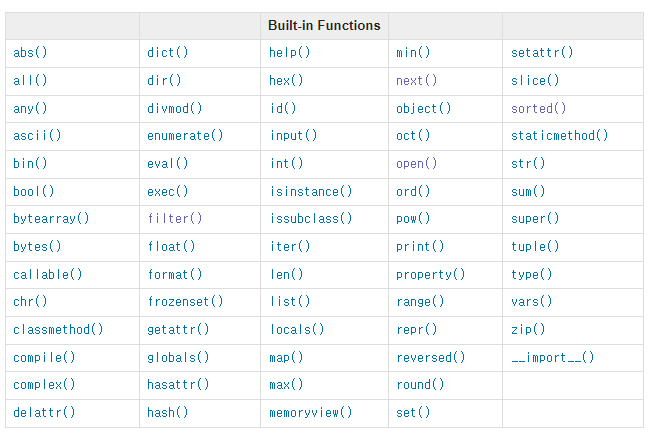The image size is (665, 434).
Task: Open the print() function link
Action: click(420, 246)
